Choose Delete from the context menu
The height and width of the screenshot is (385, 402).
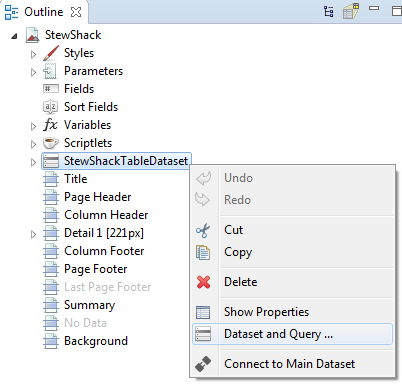(292, 282)
